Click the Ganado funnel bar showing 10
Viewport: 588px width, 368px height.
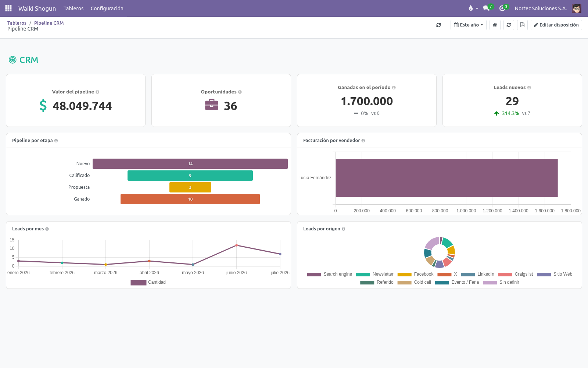[190, 199]
